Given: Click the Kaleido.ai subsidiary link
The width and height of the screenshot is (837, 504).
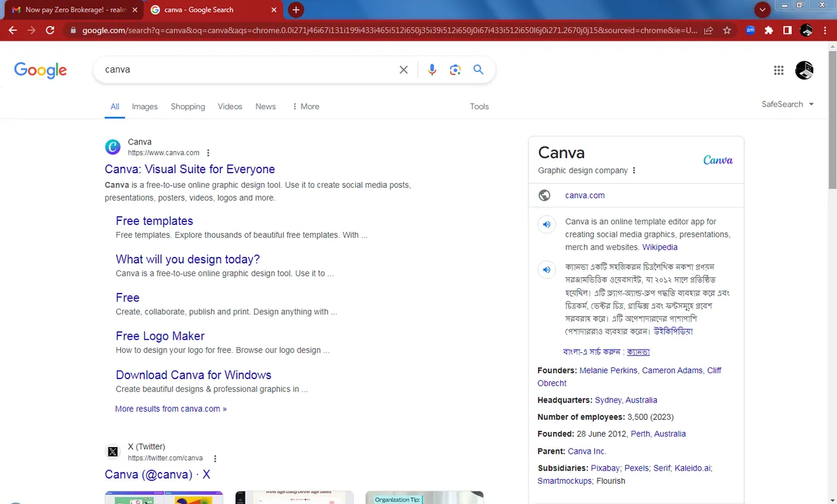Looking at the screenshot, I should pos(692,468).
